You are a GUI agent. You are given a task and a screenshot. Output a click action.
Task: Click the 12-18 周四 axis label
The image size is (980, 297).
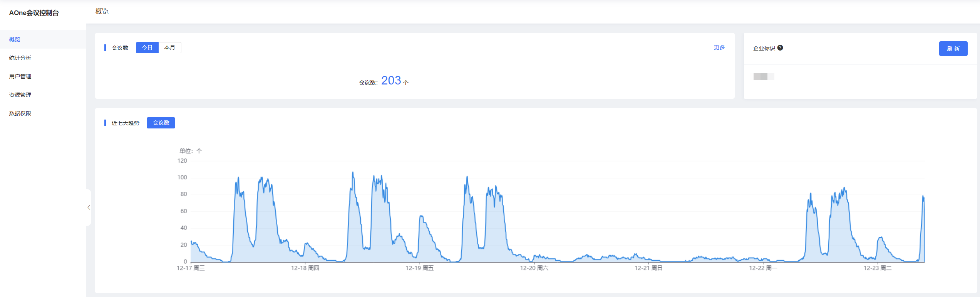(305, 268)
